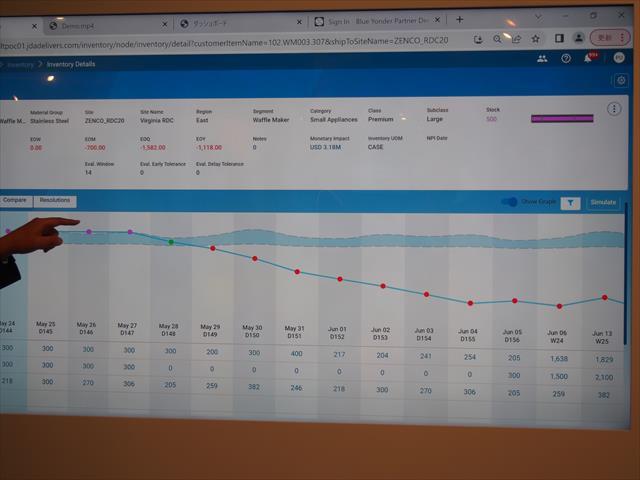Bookmark this page with the star icon
Viewport: 640px width, 480px height.
(x=536, y=39)
